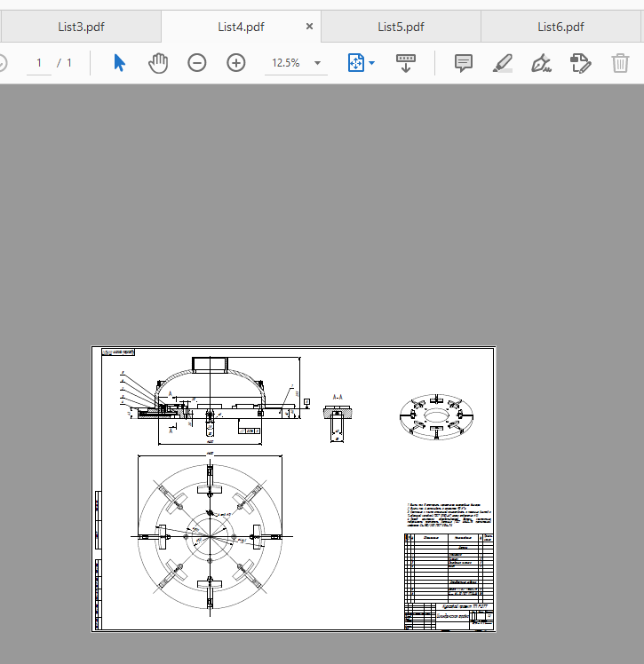The width and height of the screenshot is (644, 664).
Task: Switch to the List5.pdf tab
Action: click(x=402, y=27)
